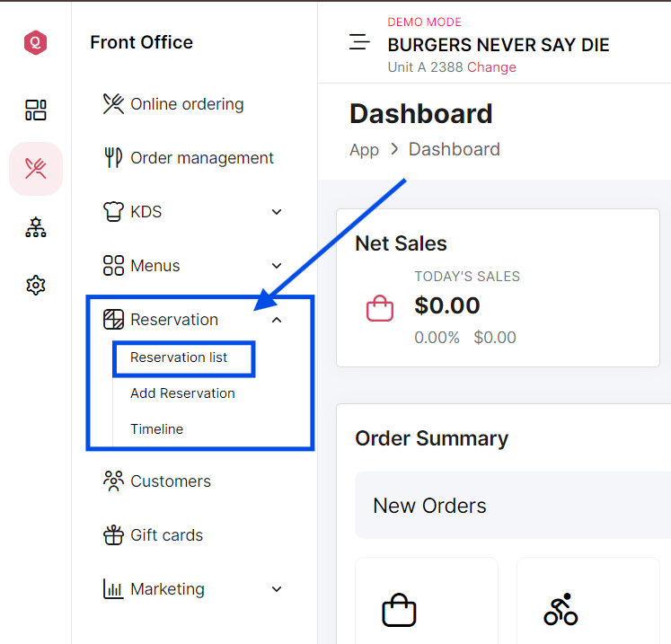Screen dimensions: 671x644
Task: Click the bold $0.00 sales amount
Action: click(x=447, y=305)
